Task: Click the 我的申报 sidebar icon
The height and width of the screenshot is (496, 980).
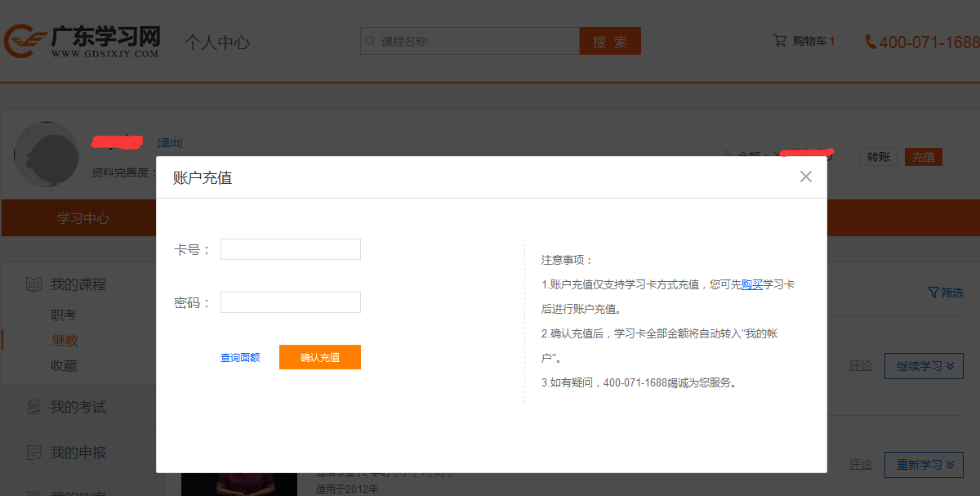Action: tap(33, 453)
